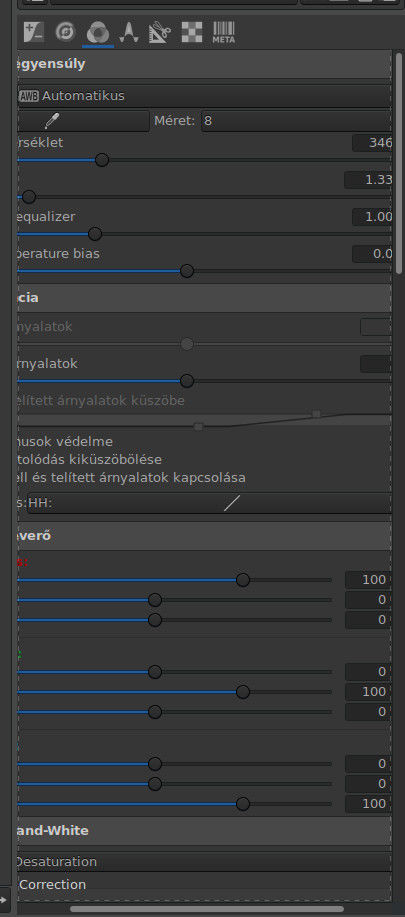Click the equalizer value field showing 1.00

[372, 217]
